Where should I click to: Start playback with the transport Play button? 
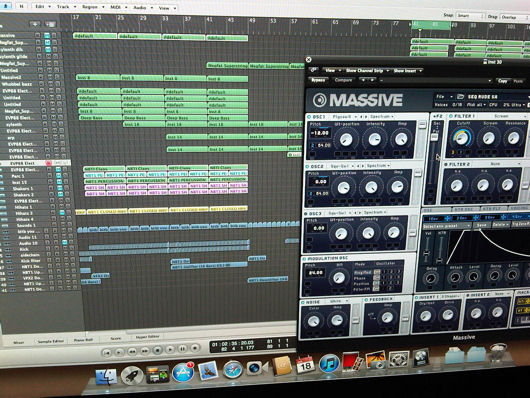point(170,349)
